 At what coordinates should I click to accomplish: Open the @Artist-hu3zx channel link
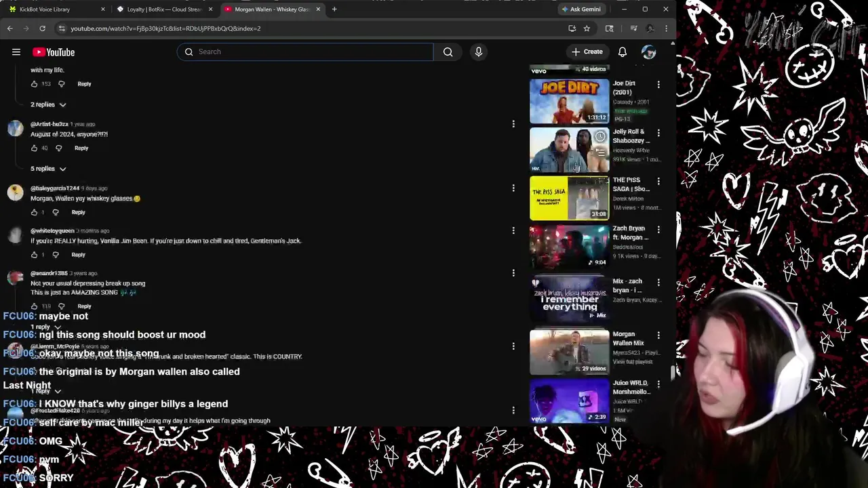click(50, 125)
